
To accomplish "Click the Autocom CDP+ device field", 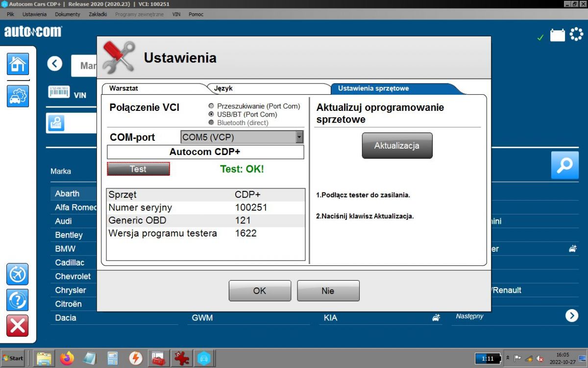I will 205,152.
